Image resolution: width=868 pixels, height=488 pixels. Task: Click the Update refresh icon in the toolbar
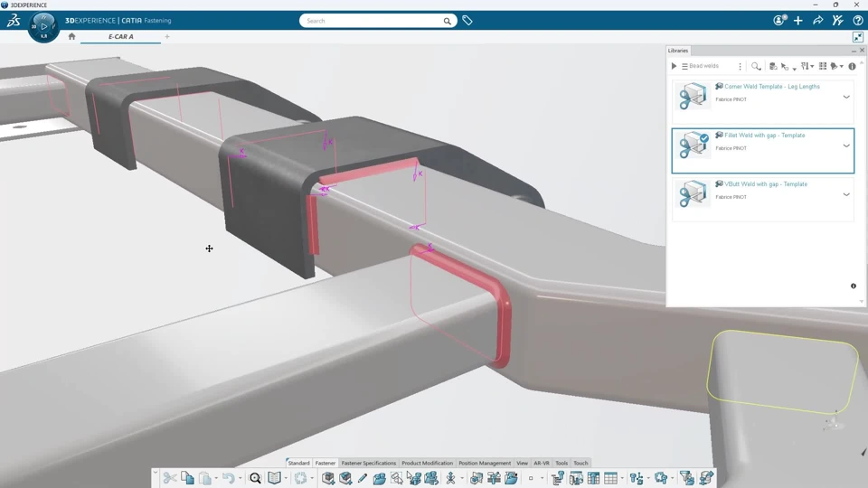[x=300, y=478]
